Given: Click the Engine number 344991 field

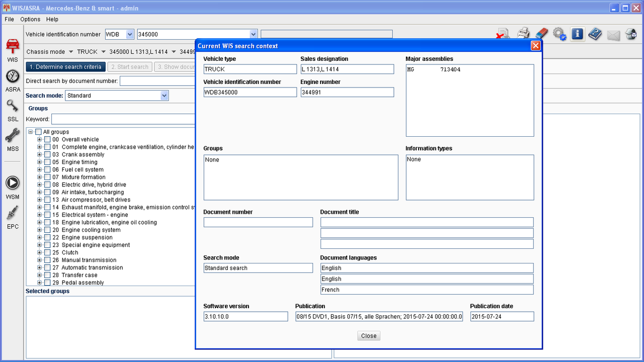Looking at the screenshot, I should (x=347, y=93).
